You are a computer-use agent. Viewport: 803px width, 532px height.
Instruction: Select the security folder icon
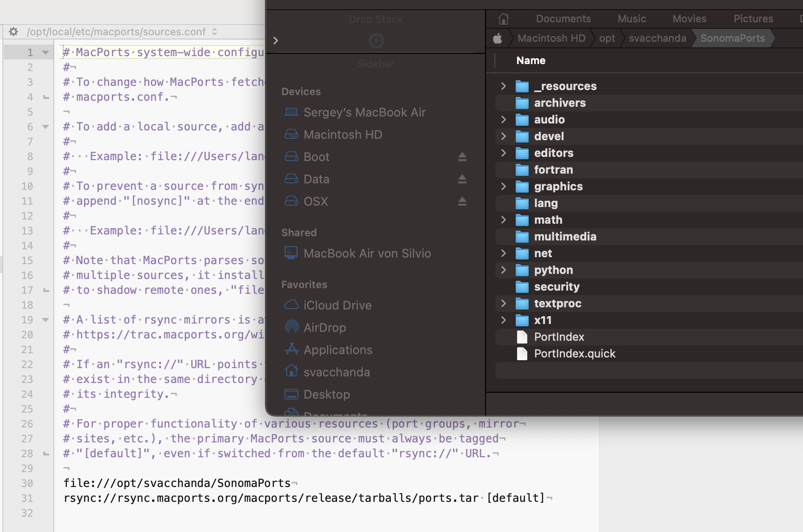(522, 287)
